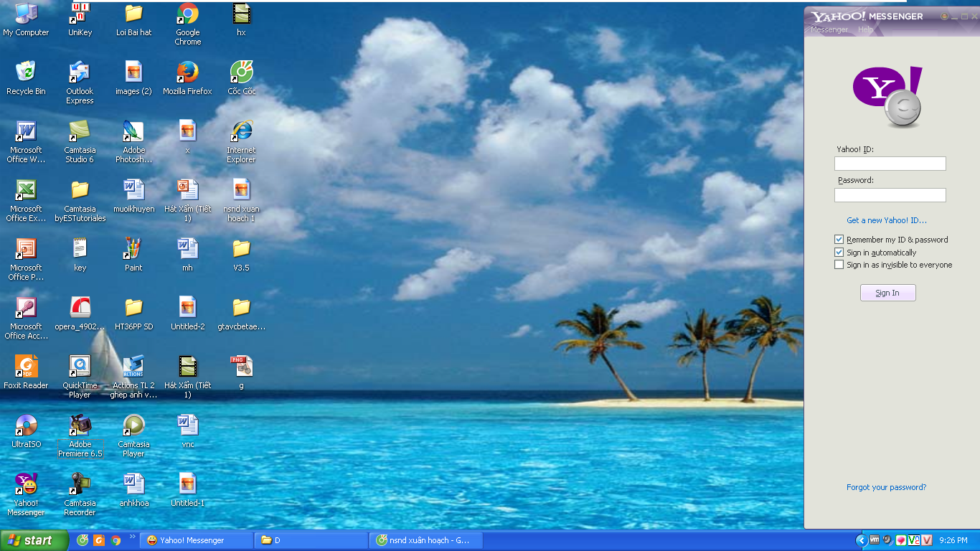
Task: Launch Cốc Cốc from quick launch bar
Action: (x=83, y=540)
